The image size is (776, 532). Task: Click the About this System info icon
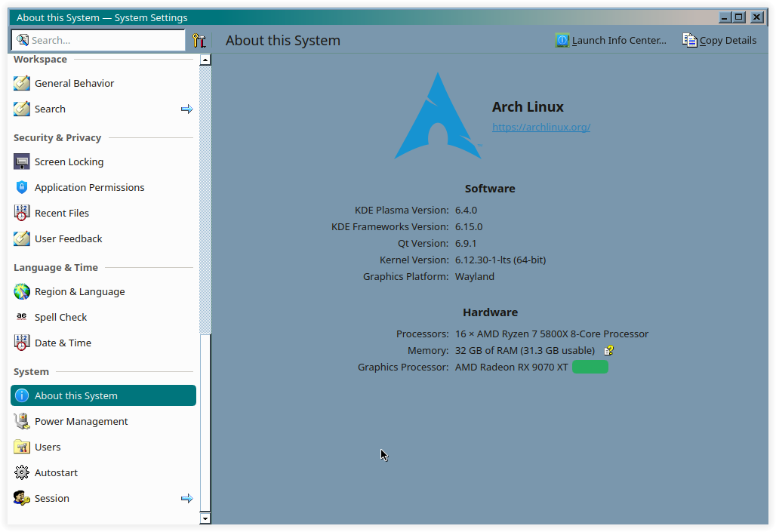[x=22, y=395]
